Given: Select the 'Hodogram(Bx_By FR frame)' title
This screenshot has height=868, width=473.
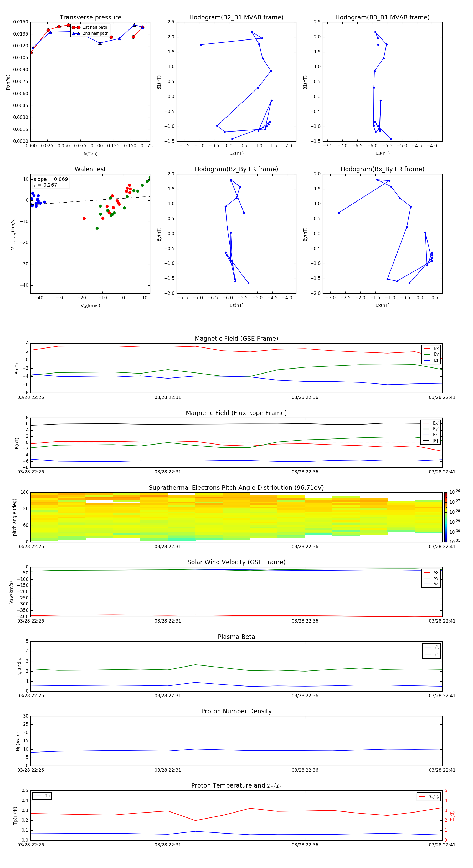Looking at the screenshot, I should coord(382,169).
